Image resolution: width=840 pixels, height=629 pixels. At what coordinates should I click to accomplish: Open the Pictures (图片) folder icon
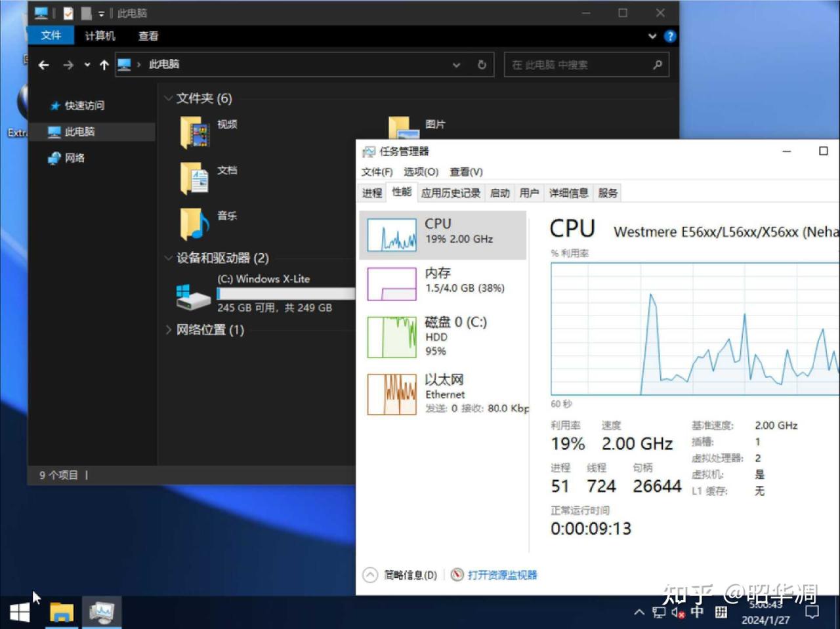pyautogui.click(x=404, y=127)
